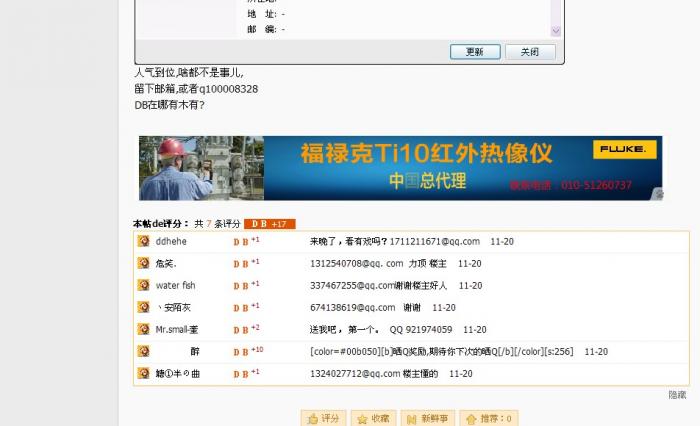The width and height of the screenshot is (700, 426).
Task: Click the 地 址 field in the dialog
Action: click(266, 14)
